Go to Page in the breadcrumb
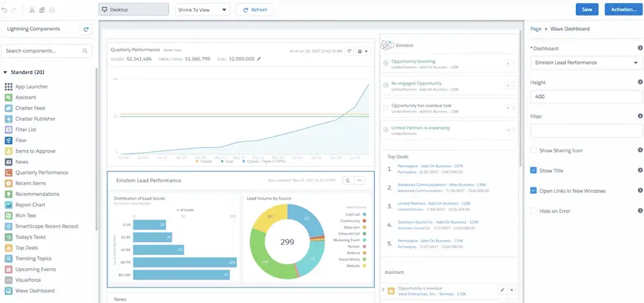644x303 pixels. coord(535,29)
